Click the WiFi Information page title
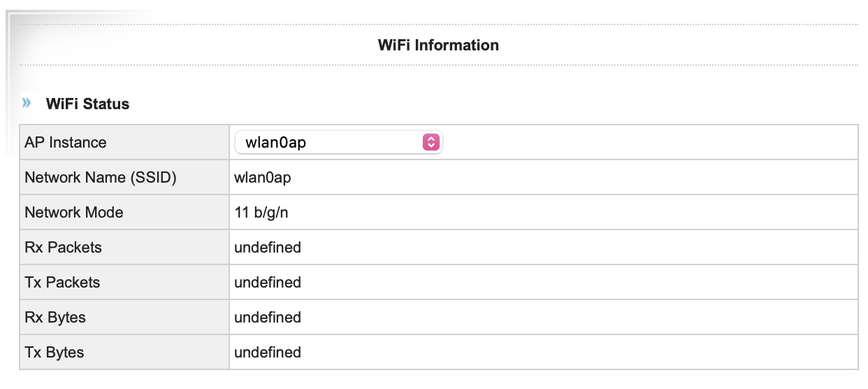Viewport: 868px width, 389px height. (438, 45)
